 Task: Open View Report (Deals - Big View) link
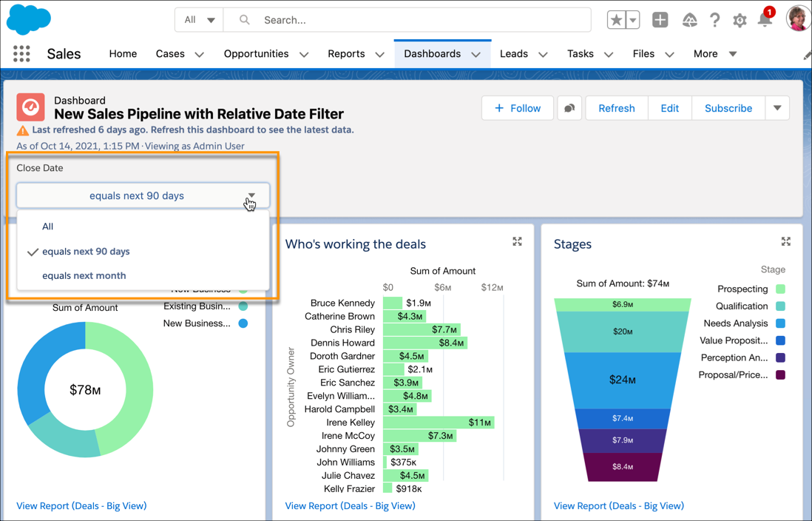(81, 505)
